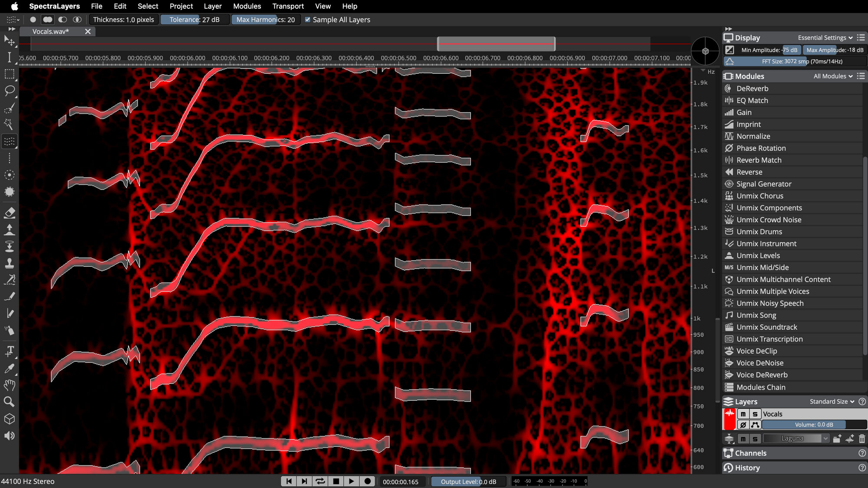Mute the Vocals layer
Image resolution: width=868 pixels, height=488 pixels.
tap(743, 414)
